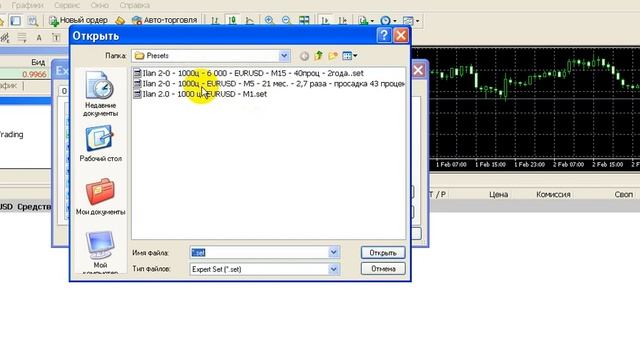Open the Strategy Tester magnifier icon
The width and height of the screenshot is (640, 360).
pyautogui.click(x=33, y=20)
